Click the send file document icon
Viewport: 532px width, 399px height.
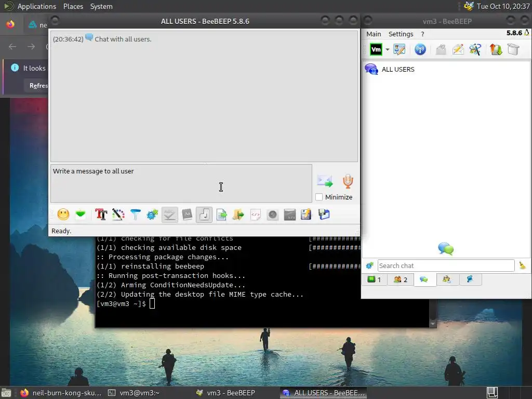[221, 215]
